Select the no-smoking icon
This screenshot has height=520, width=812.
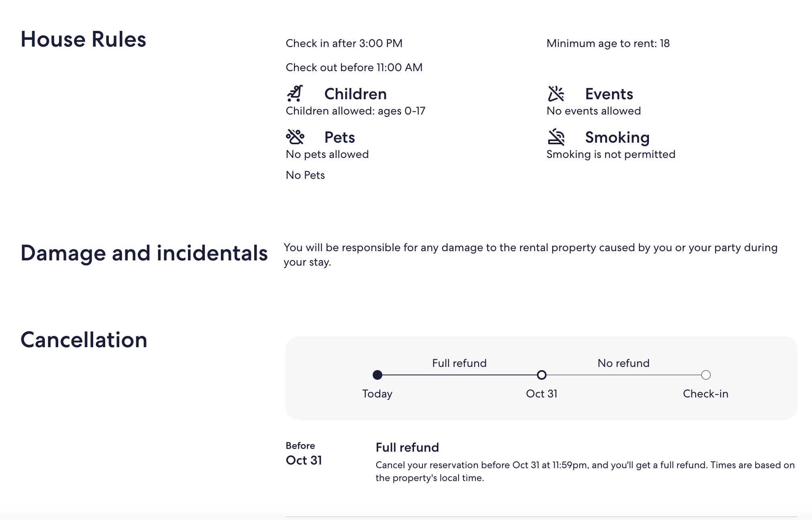(x=556, y=138)
